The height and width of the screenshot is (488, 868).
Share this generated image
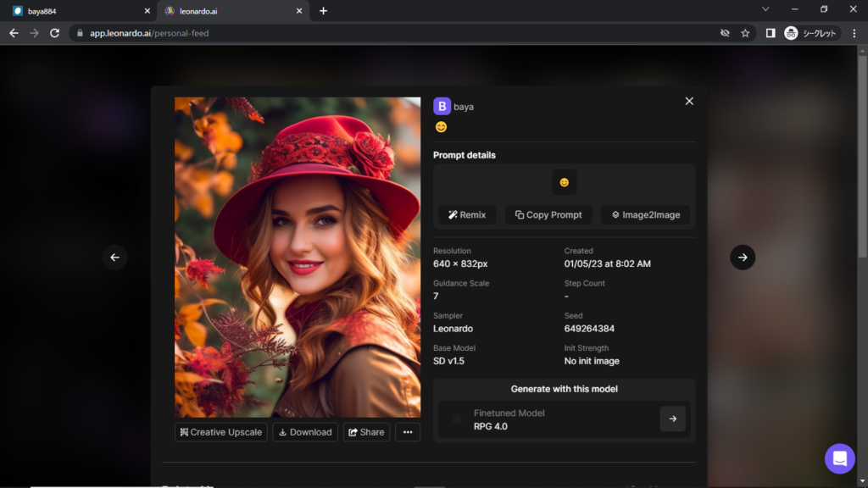[x=366, y=432]
